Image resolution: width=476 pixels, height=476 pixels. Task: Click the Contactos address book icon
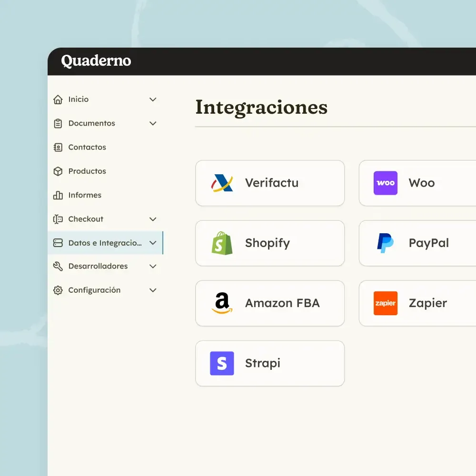58,147
